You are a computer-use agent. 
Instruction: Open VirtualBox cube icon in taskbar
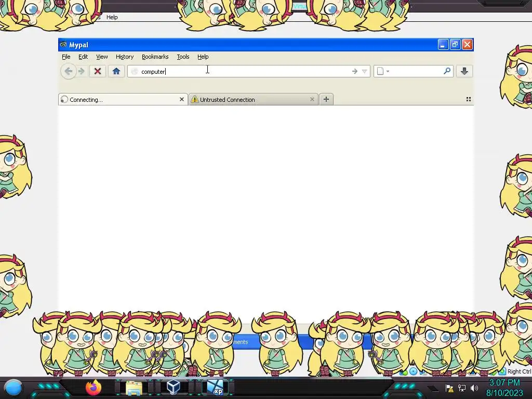(x=174, y=387)
